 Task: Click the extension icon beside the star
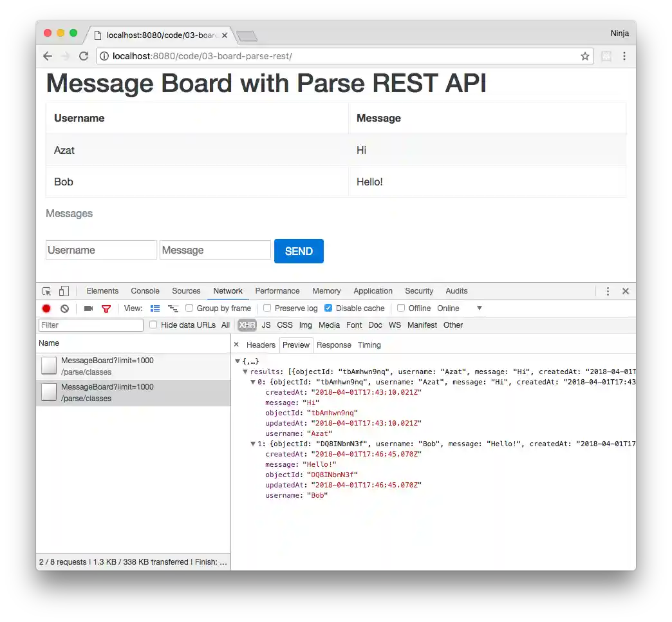606,56
